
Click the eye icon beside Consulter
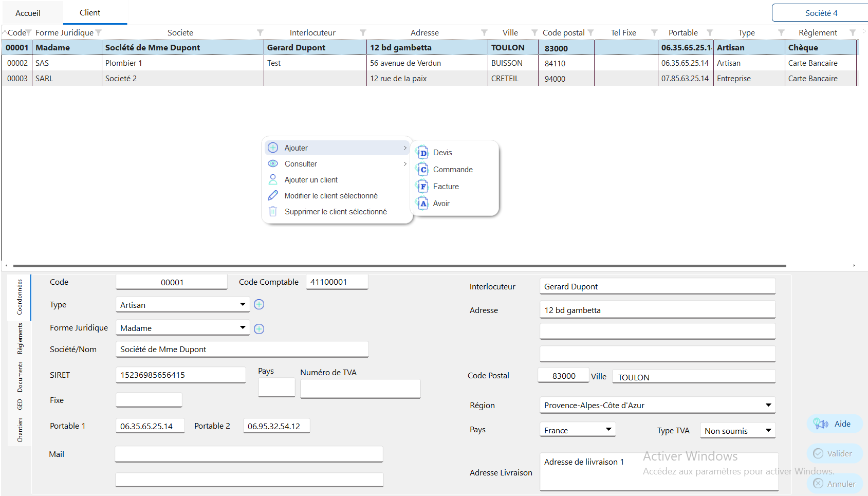[x=273, y=163]
